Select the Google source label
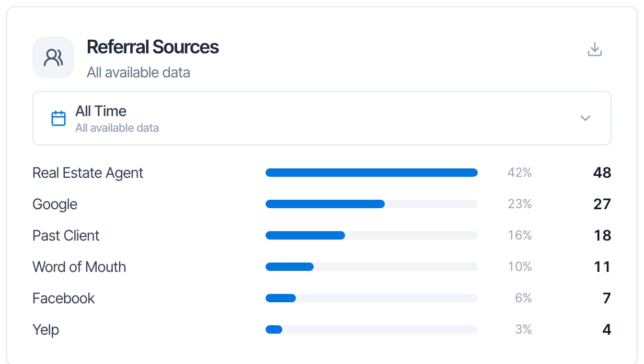 point(55,204)
